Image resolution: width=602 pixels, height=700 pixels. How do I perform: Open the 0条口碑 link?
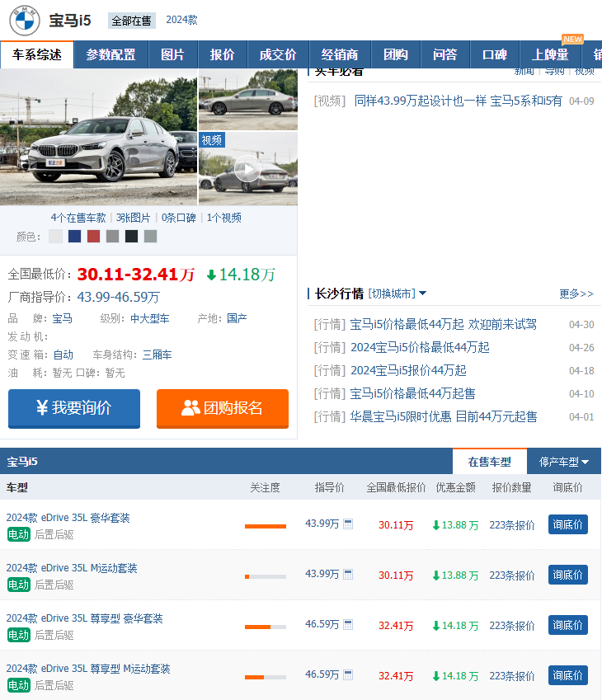179,218
